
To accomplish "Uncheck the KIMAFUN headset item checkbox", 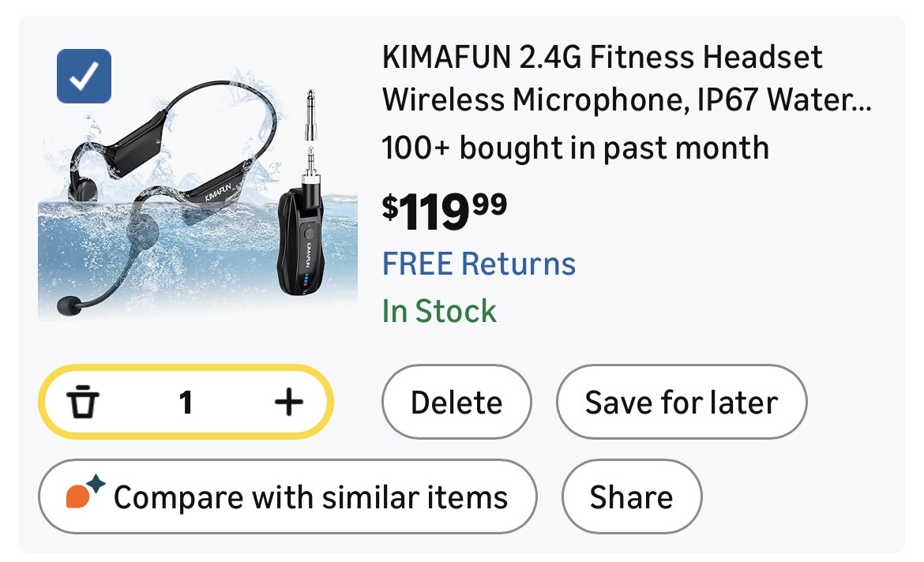I will click(84, 76).
